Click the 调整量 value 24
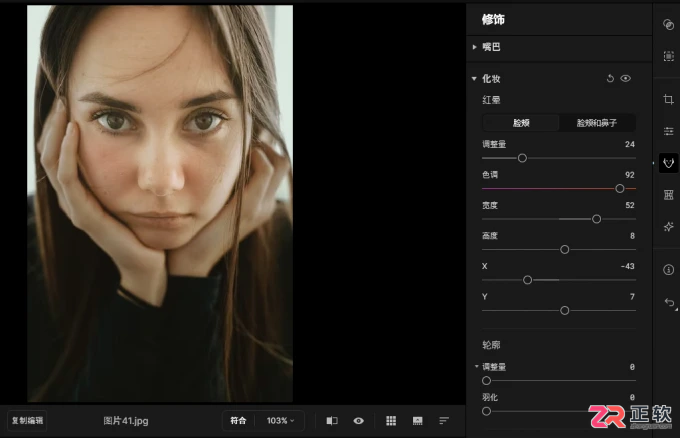Image resolution: width=680 pixels, height=438 pixels. click(630, 144)
